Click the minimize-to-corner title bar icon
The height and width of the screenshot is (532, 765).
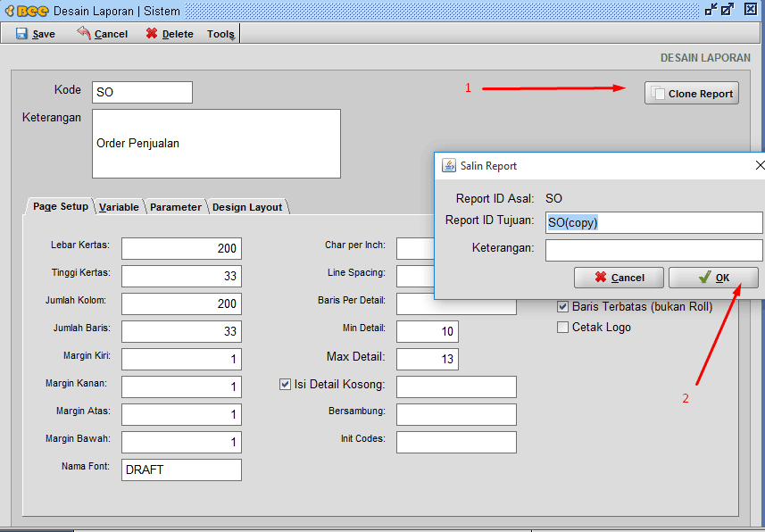[711, 9]
